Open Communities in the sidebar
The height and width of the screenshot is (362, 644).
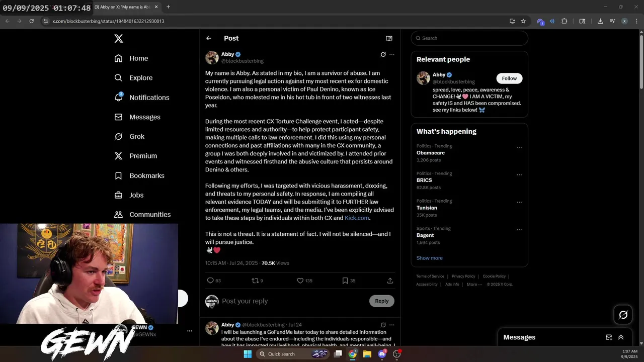(142, 215)
